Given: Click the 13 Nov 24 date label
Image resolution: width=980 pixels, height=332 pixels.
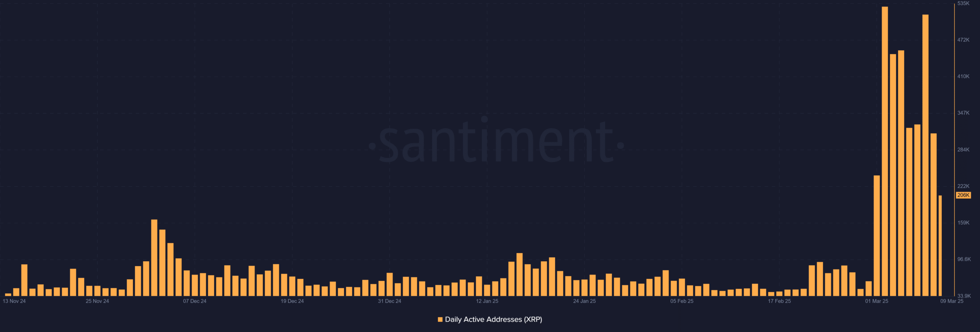Looking at the screenshot, I should (14, 301).
